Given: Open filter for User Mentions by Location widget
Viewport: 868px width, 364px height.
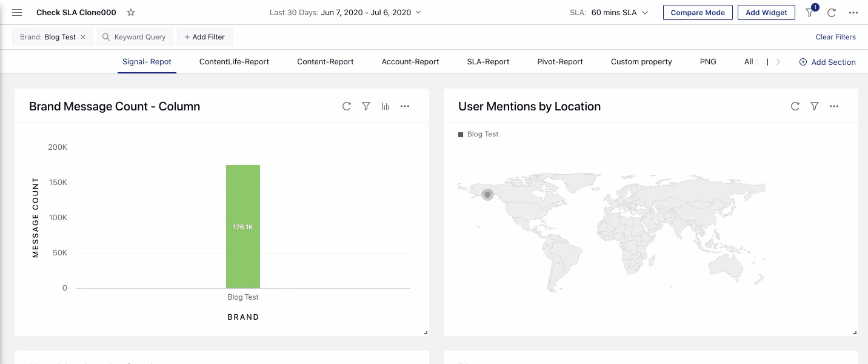Looking at the screenshot, I should coord(815,106).
